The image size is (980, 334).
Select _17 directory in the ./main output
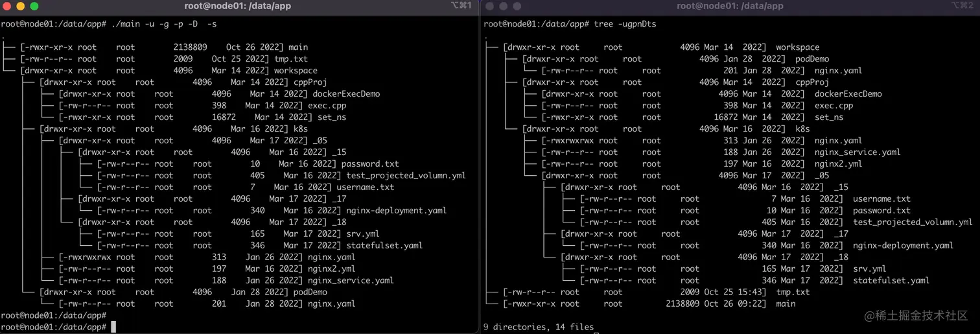339,199
